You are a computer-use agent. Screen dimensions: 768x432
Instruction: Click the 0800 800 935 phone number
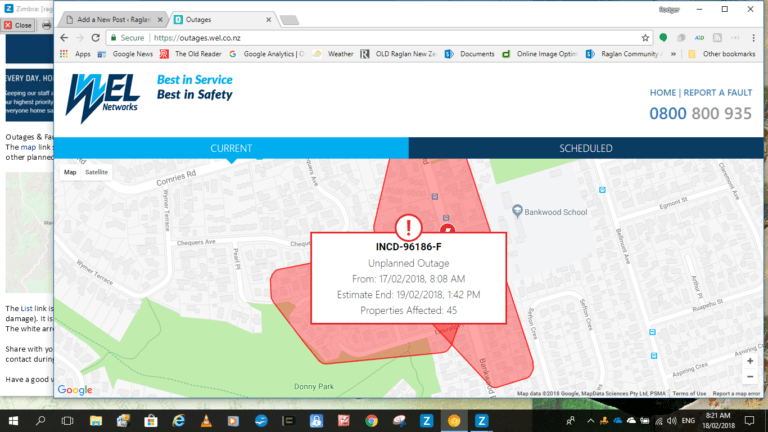700,114
